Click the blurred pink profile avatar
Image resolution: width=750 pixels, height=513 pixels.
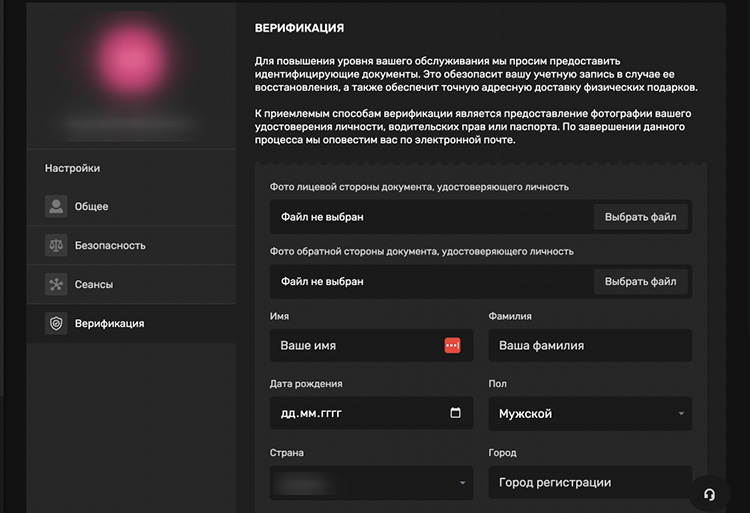point(130,60)
